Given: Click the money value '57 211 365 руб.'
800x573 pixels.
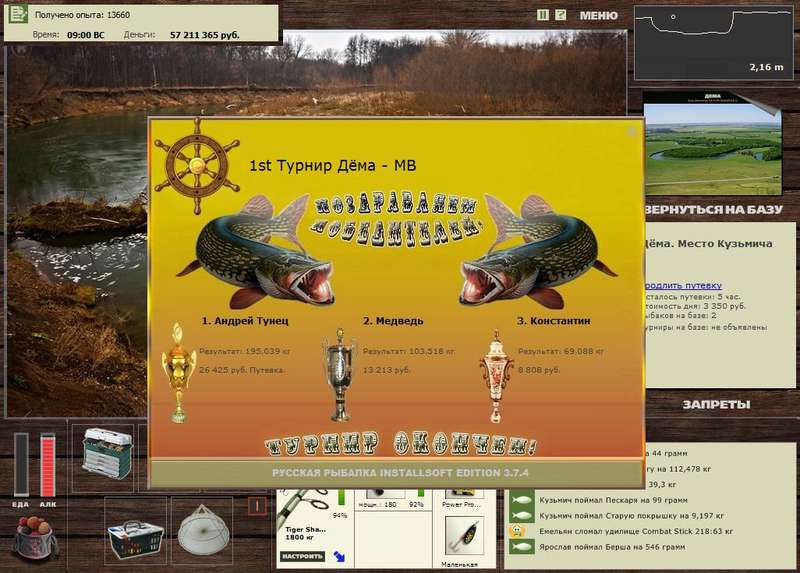Looking at the screenshot, I should [205, 35].
